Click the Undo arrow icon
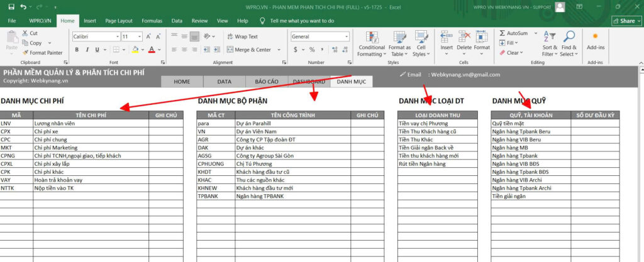Viewport: 644px width, 262px height. point(23,7)
